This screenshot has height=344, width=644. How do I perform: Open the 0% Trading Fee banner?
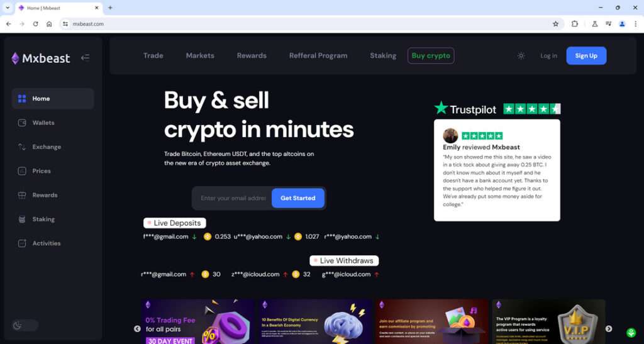click(198, 321)
